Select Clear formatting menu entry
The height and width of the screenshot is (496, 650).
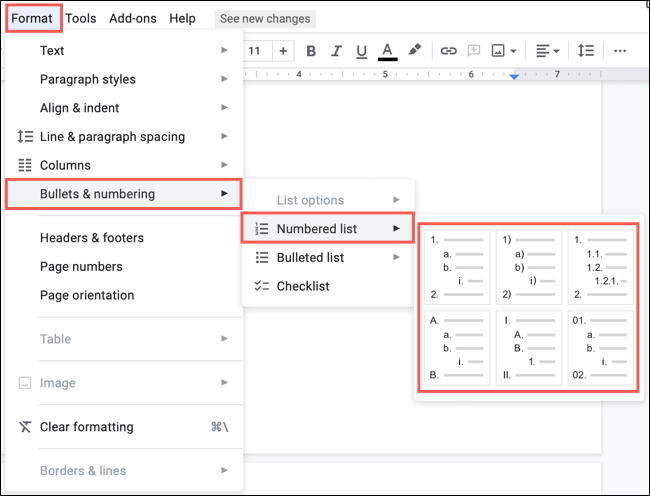click(86, 427)
